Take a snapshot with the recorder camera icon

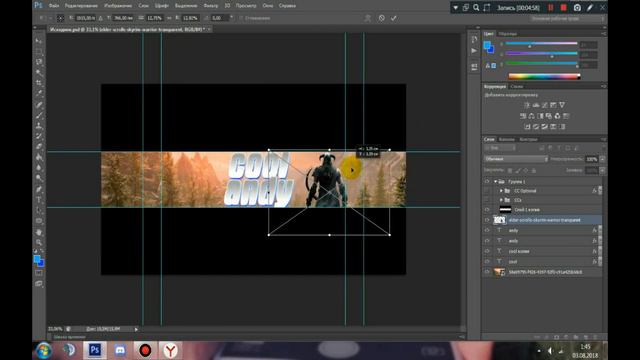coord(577,7)
